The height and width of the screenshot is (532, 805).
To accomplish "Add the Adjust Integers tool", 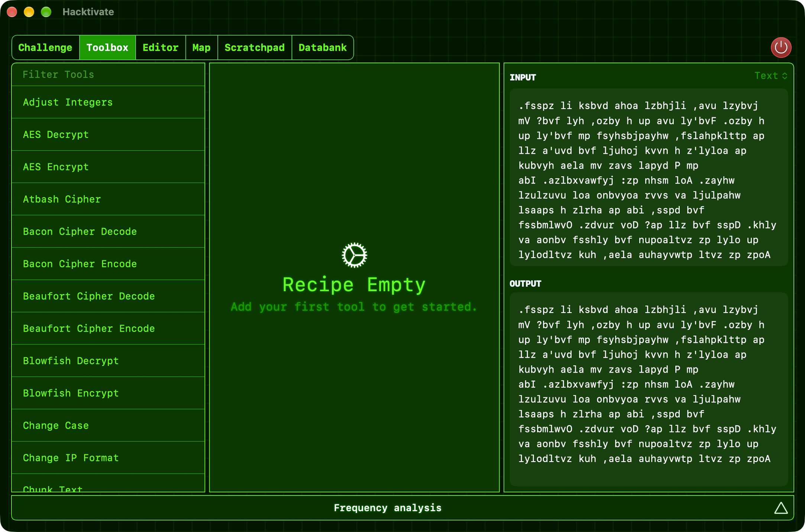I will 108,102.
